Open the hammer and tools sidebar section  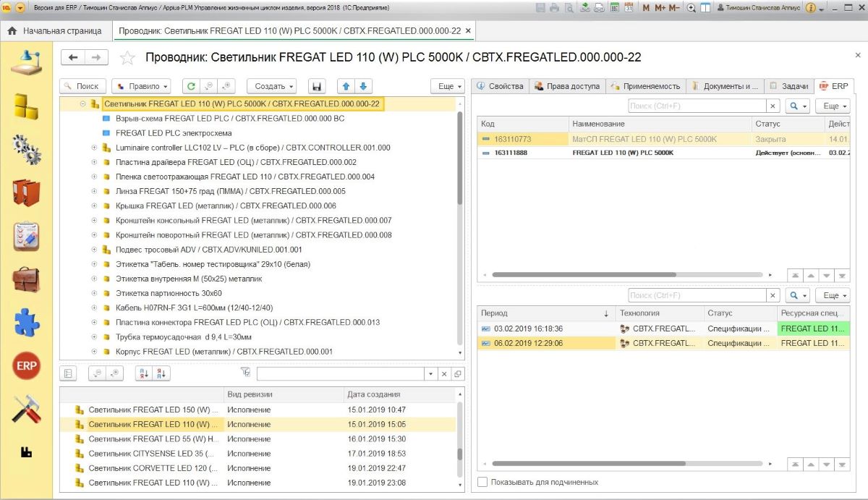coord(26,410)
